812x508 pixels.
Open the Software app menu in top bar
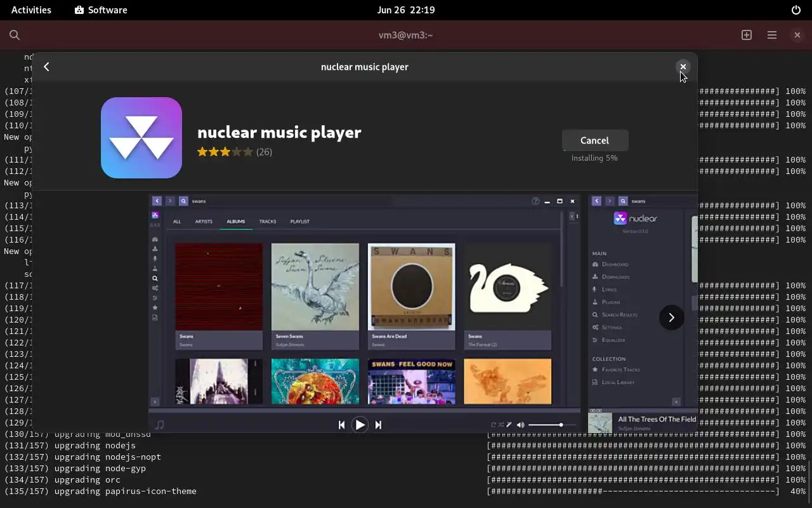click(101, 10)
